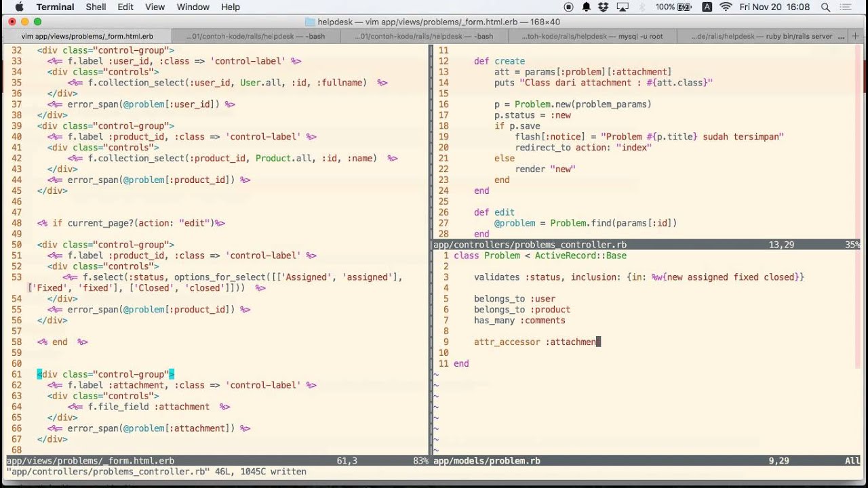Click the cursor position '61,3'

tap(347, 461)
